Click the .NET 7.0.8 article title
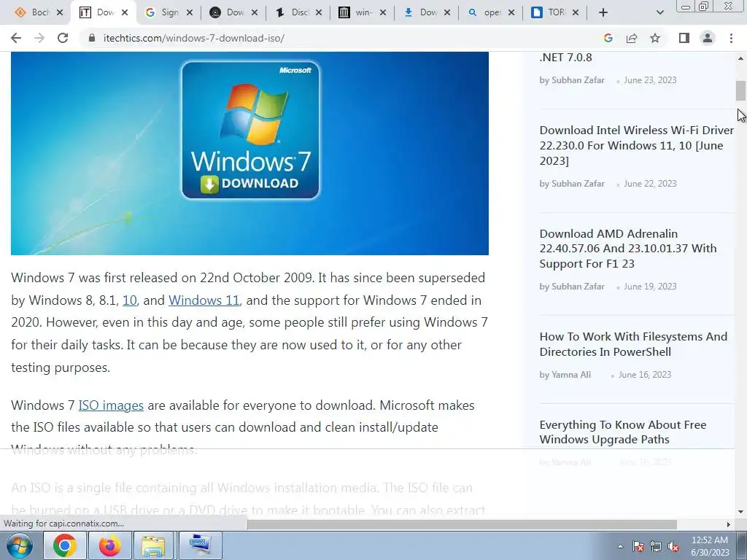The height and width of the screenshot is (560, 747). (x=565, y=58)
